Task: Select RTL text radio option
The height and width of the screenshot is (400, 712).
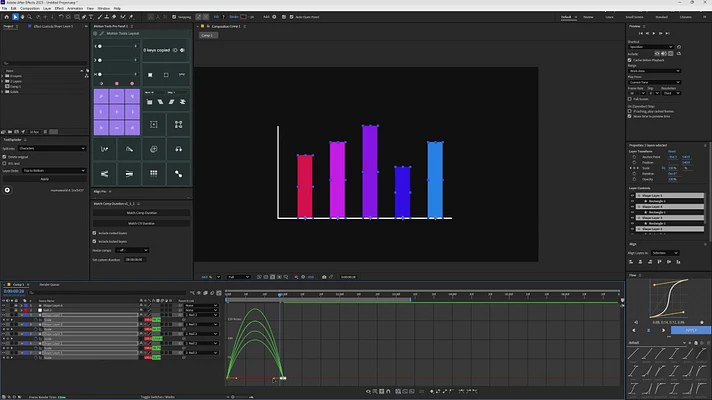Action: pyautogui.click(x=5, y=163)
